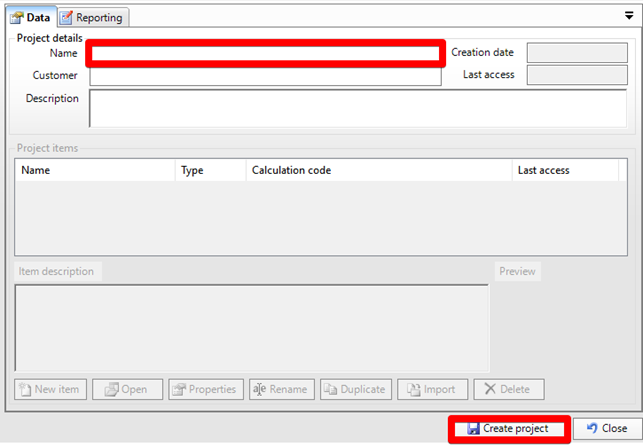Click the X icon on Delete button
This screenshot has width=643, height=447.
(x=490, y=389)
